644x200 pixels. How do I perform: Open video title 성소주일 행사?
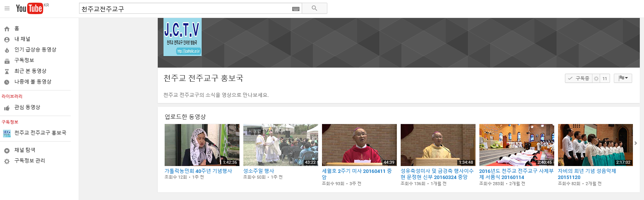click(259, 171)
